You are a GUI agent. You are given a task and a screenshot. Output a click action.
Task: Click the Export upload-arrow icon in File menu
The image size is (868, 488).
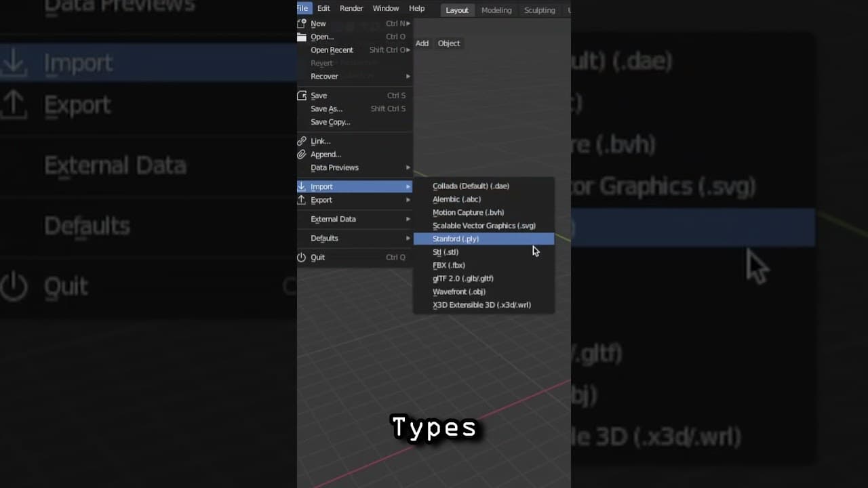tap(302, 200)
